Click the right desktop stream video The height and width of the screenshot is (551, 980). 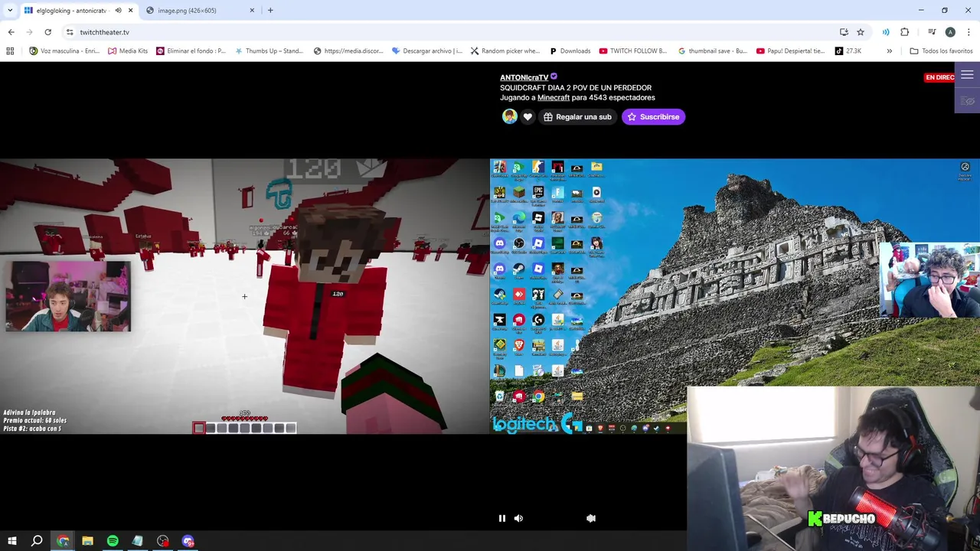tap(735, 296)
